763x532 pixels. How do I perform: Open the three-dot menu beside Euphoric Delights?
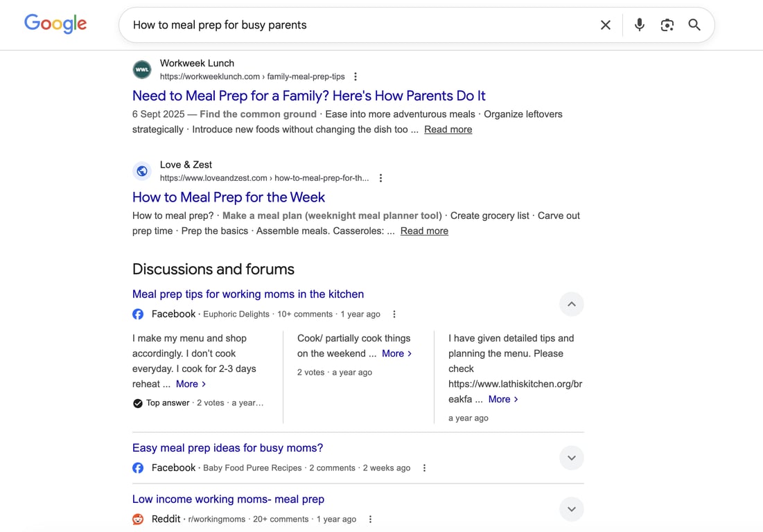[394, 314]
